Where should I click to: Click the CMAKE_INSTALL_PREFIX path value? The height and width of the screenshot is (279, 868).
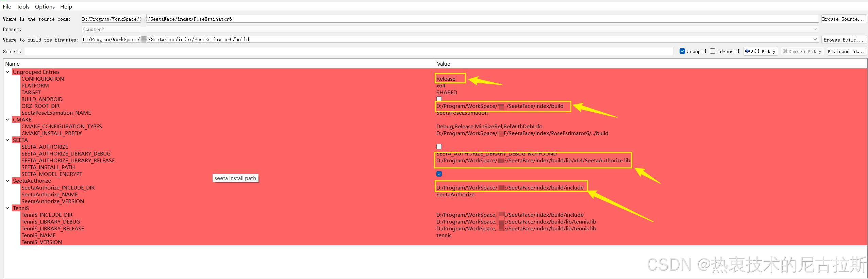(x=522, y=133)
